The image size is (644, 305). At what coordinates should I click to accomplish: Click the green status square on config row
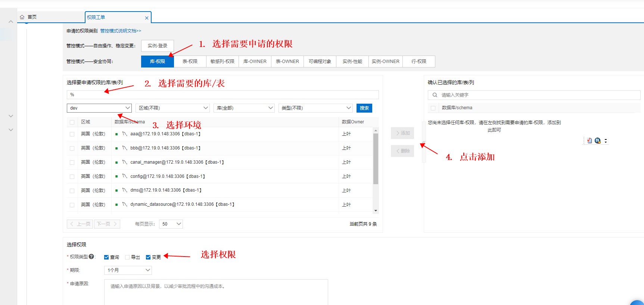[116, 176]
